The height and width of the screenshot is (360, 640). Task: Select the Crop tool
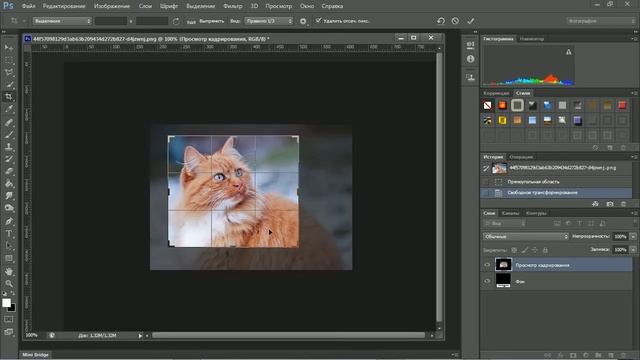tap(9, 97)
